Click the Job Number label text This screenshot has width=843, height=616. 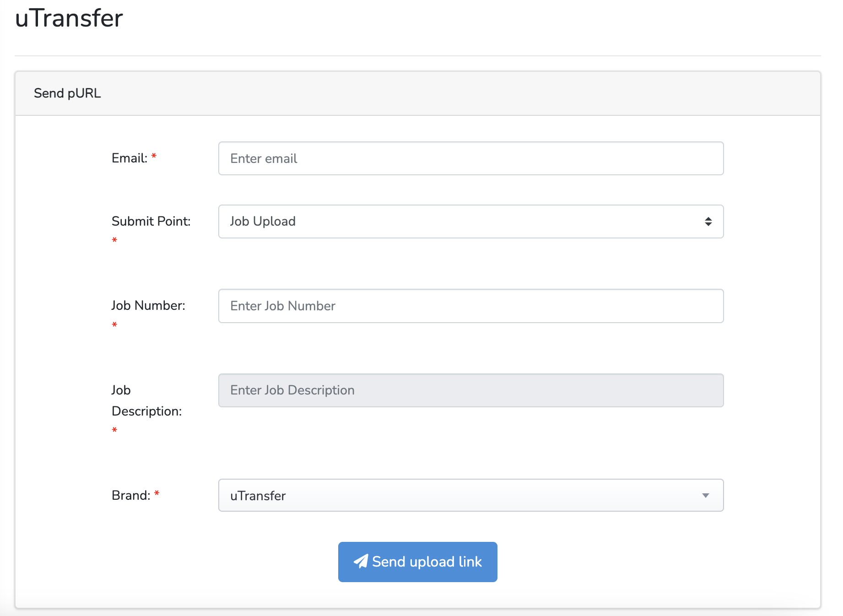click(x=148, y=306)
